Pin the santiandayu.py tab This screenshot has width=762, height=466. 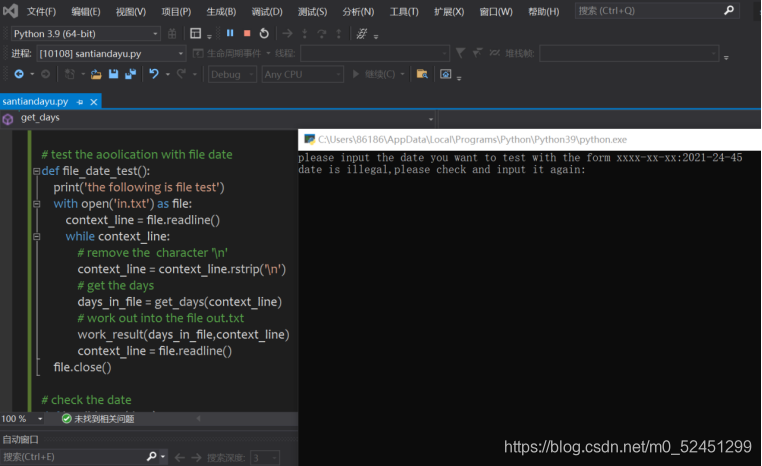(80, 102)
